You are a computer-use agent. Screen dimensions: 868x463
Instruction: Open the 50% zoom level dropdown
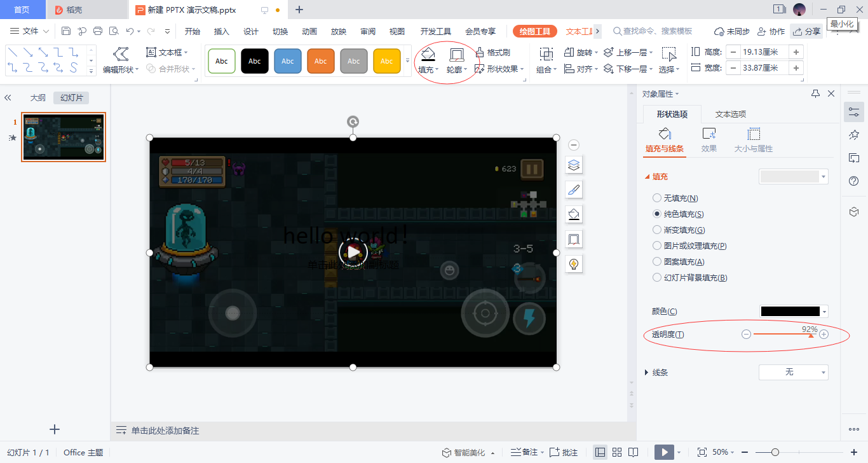[723, 452]
